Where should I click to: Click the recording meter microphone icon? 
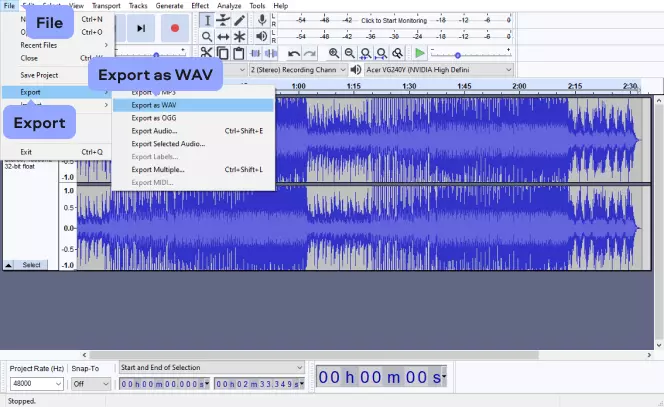[262, 20]
